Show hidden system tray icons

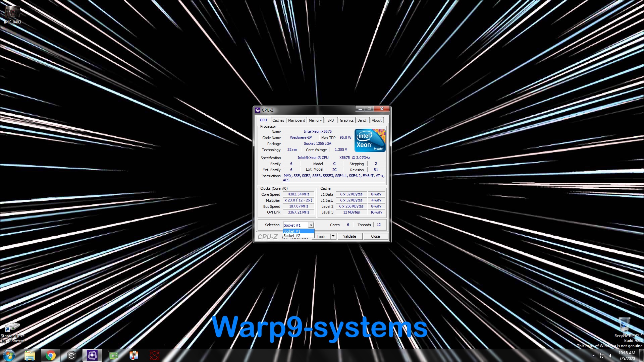coord(594,356)
